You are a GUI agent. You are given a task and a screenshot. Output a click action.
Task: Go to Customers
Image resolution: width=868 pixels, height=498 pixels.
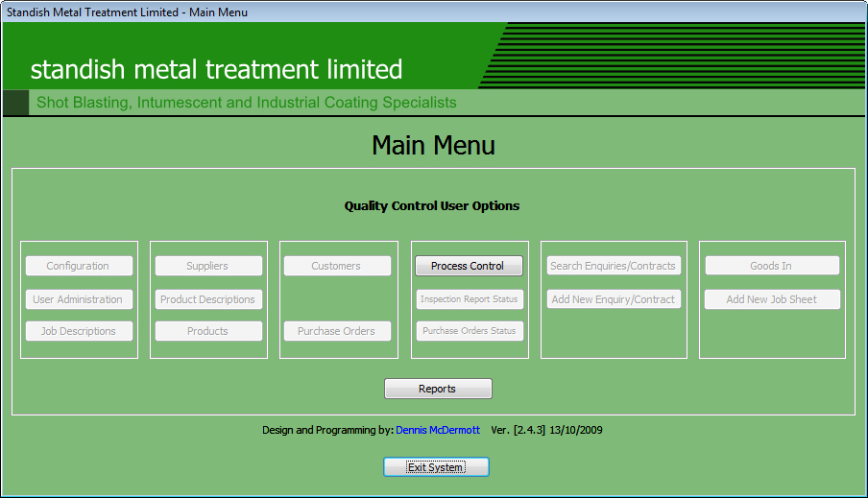[x=337, y=266]
